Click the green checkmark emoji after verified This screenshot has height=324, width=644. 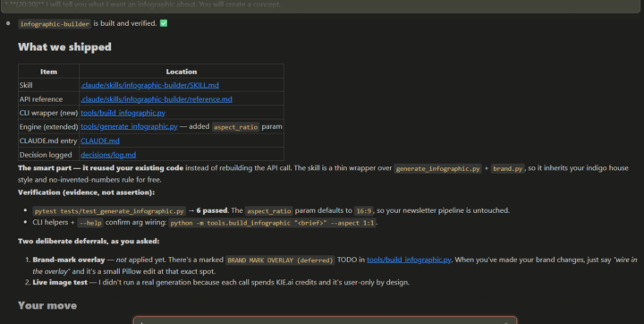[164, 23]
